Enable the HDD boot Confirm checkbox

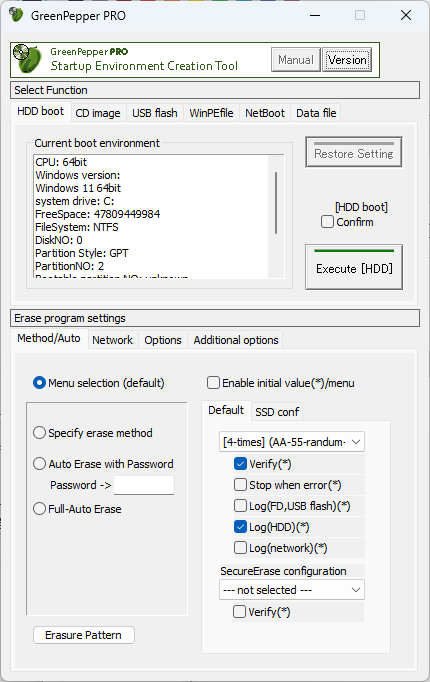(327, 222)
